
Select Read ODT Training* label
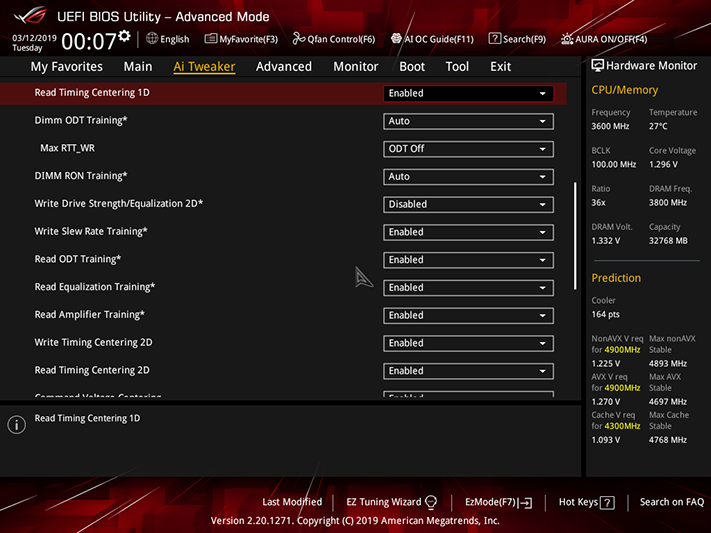(x=78, y=259)
